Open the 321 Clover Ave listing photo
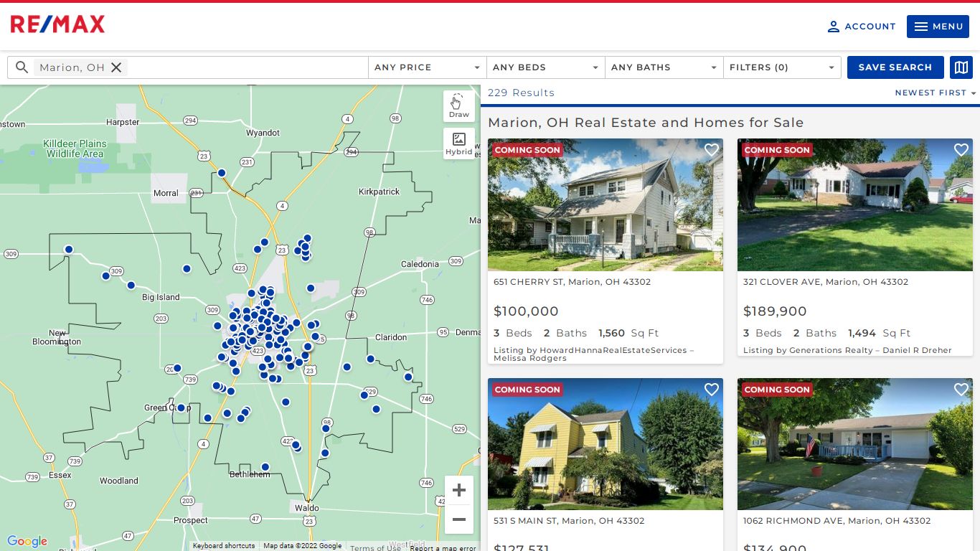Viewport: 980px width, 551px height. point(855,204)
